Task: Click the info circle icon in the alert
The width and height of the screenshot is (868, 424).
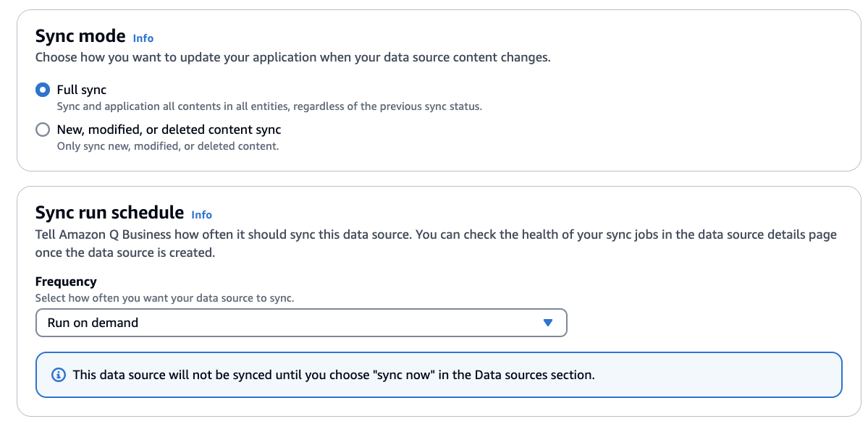Action: (x=58, y=376)
